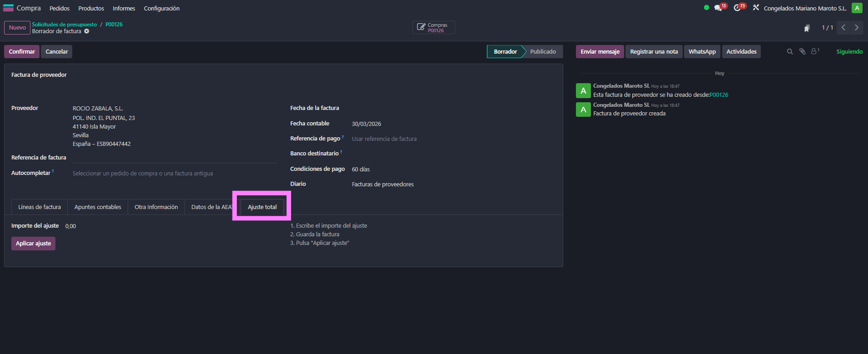Open the Configuración menu
The width and height of the screenshot is (868, 354).
[161, 9]
